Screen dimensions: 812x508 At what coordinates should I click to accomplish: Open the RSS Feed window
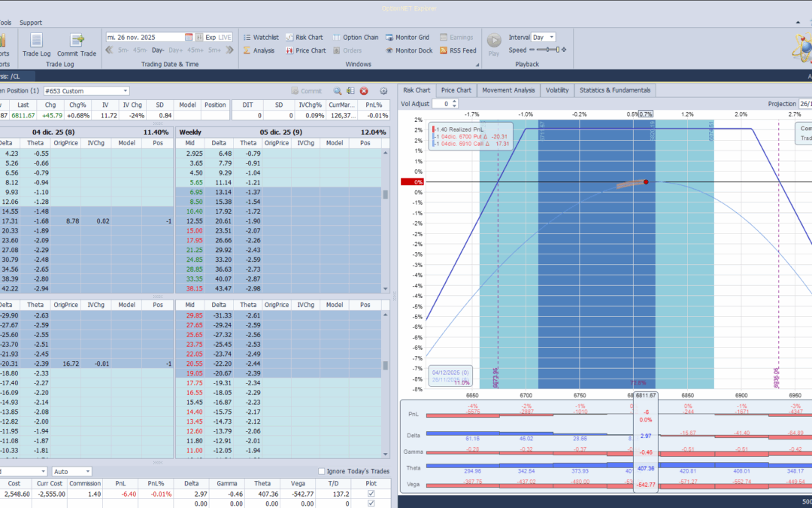[458, 50]
